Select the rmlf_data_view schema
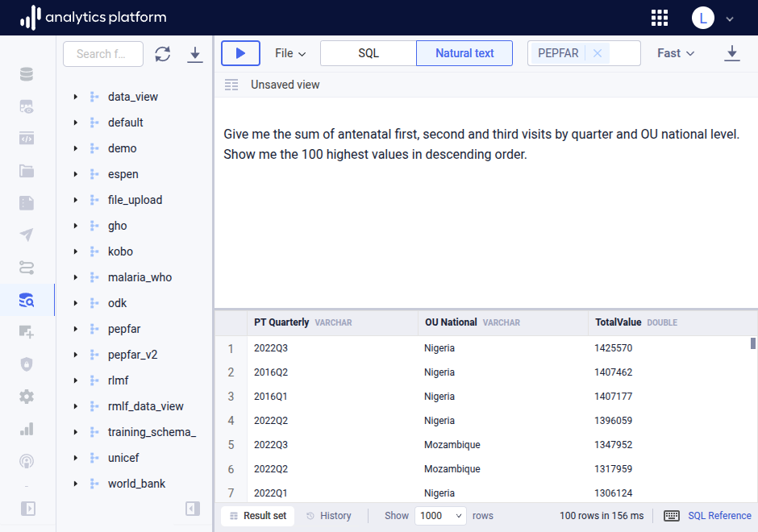This screenshot has height=532, width=758. click(145, 406)
